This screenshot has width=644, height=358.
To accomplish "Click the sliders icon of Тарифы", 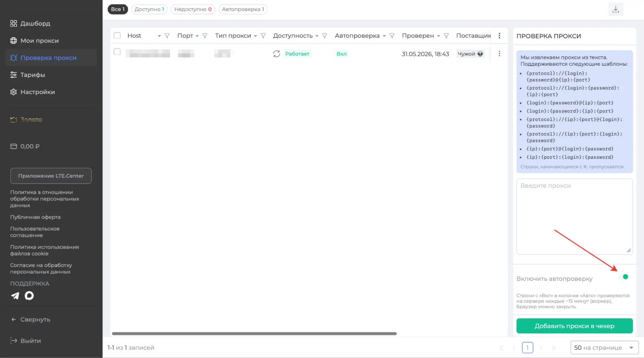I will [x=14, y=75].
